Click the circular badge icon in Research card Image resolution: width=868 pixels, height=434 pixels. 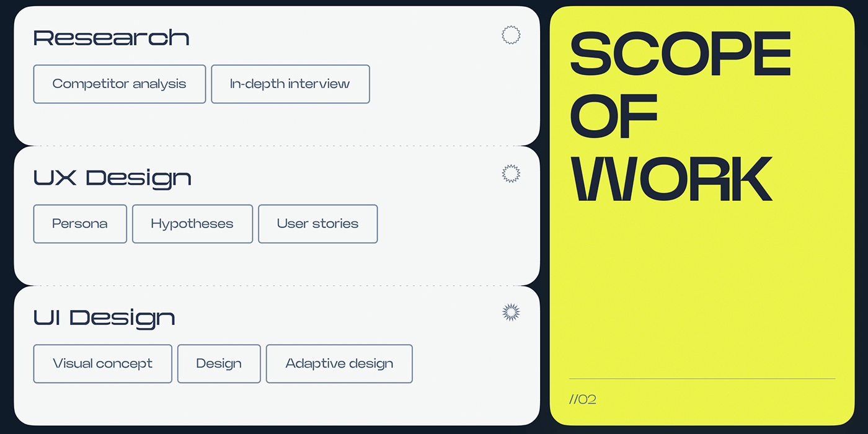pyautogui.click(x=511, y=35)
